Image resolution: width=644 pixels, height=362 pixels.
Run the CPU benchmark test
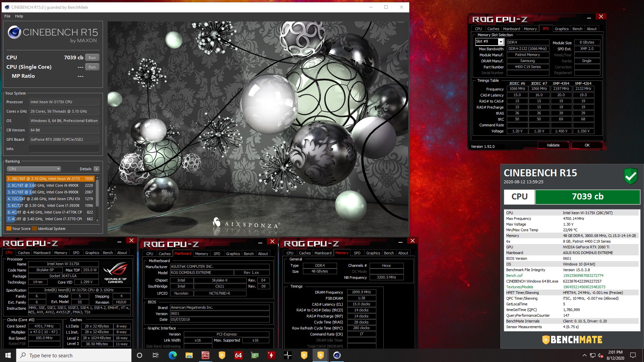pyautogui.click(x=92, y=58)
